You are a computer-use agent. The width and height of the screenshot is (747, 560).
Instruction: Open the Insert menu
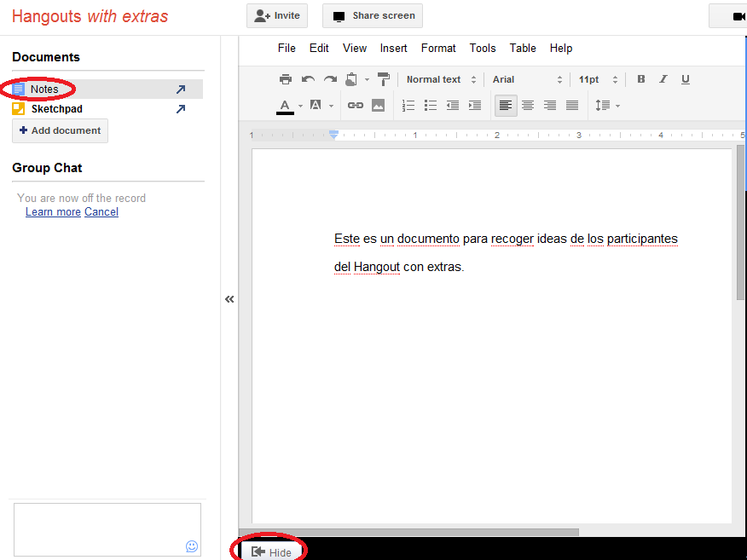click(393, 48)
